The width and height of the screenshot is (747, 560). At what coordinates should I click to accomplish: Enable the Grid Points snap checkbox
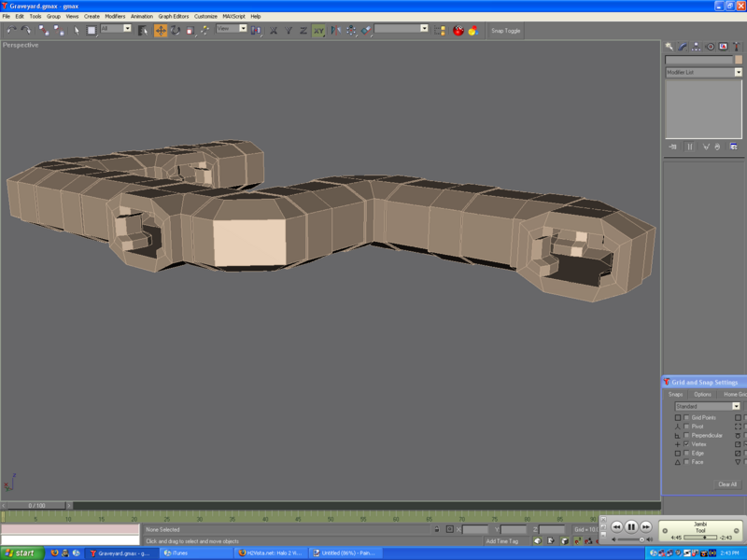pyautogui.click(x=686, y=417)
